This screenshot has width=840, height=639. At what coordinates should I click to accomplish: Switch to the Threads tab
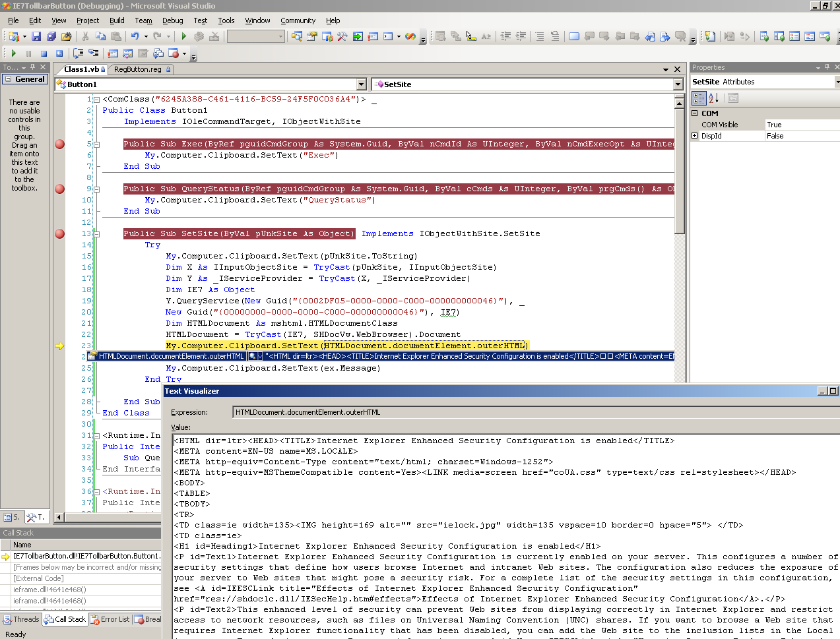click(21, 619)
